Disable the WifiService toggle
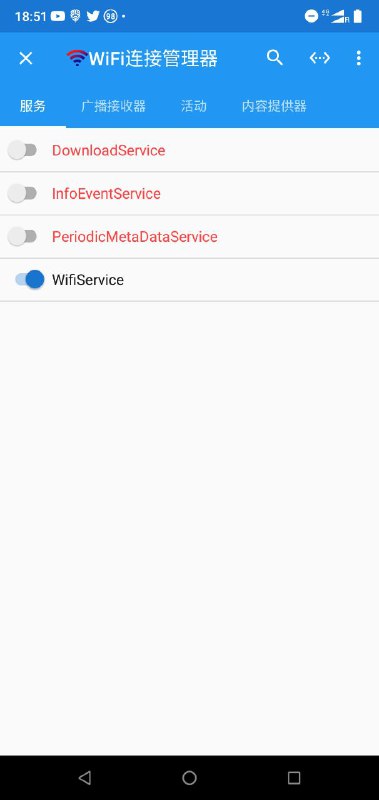Screen dimensions: 379x800 tap(30, 280)
